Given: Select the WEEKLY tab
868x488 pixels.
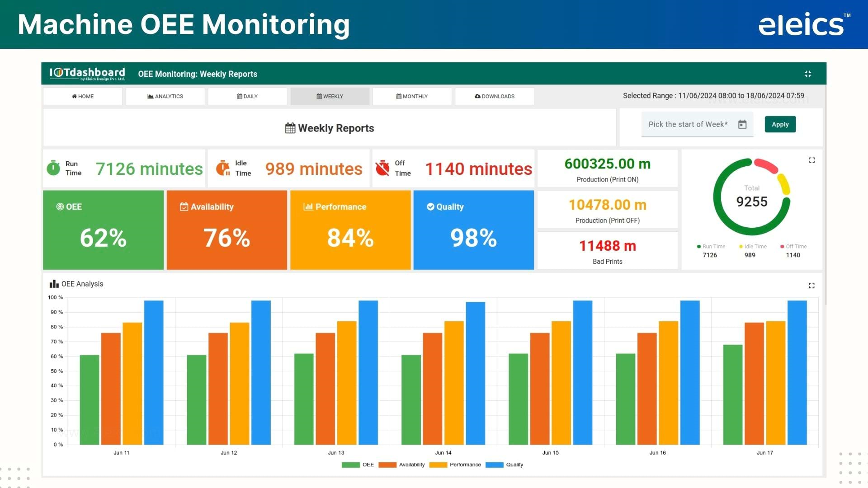Looking at the screenshot, I should [x=330, y=96].
